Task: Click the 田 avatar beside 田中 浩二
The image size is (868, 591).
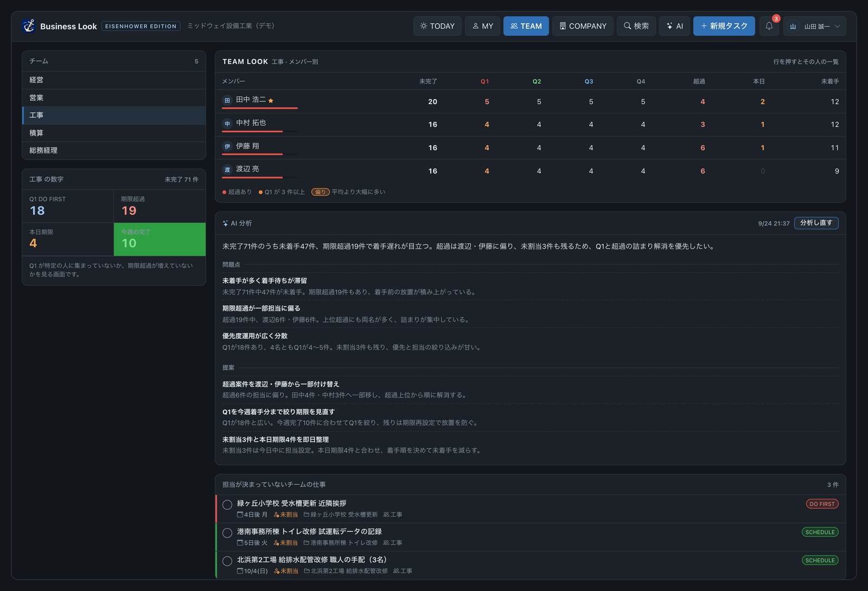Action: click(x=227, y=100)
